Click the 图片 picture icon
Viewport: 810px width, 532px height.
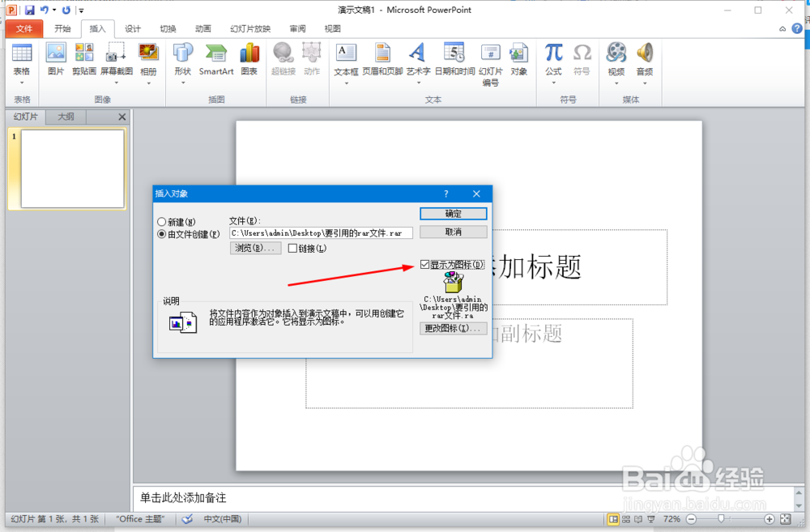(56, 53)
